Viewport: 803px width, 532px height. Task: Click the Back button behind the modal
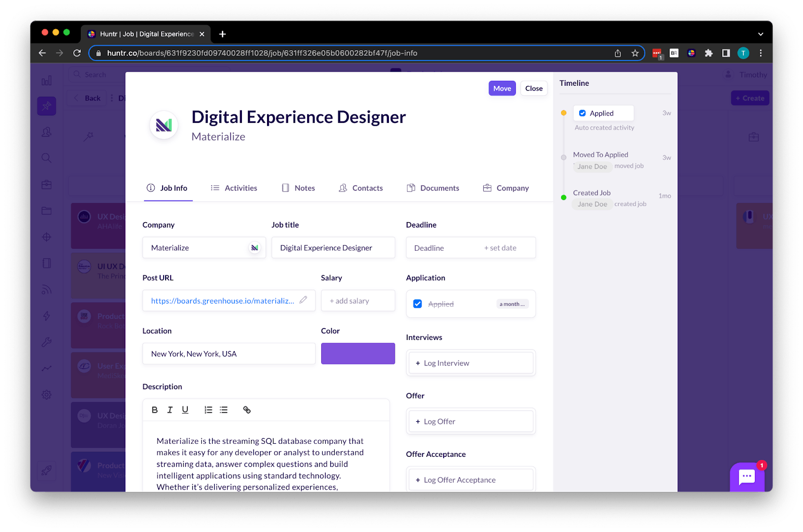[87, 98]
